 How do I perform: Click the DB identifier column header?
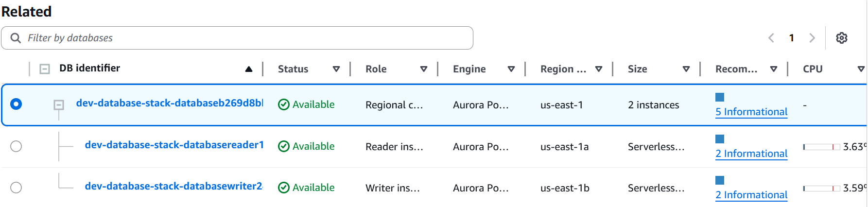[90, 68]
